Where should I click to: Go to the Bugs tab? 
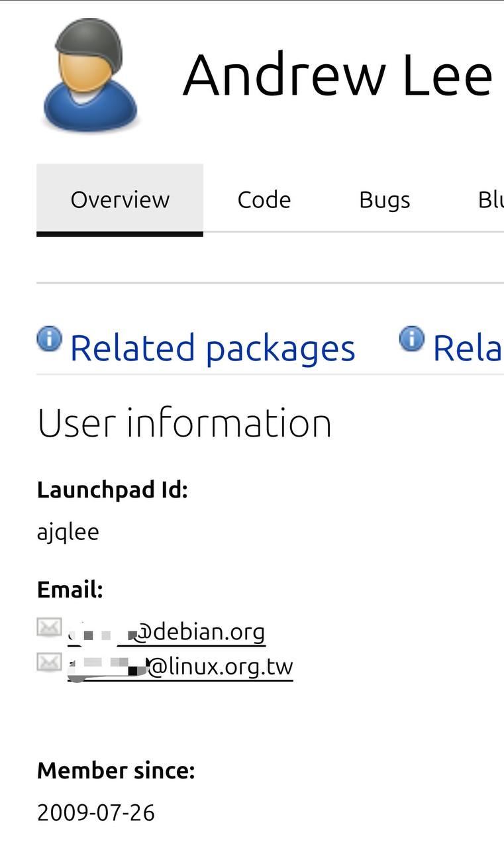pyautogui.click(x=384, y=200)
